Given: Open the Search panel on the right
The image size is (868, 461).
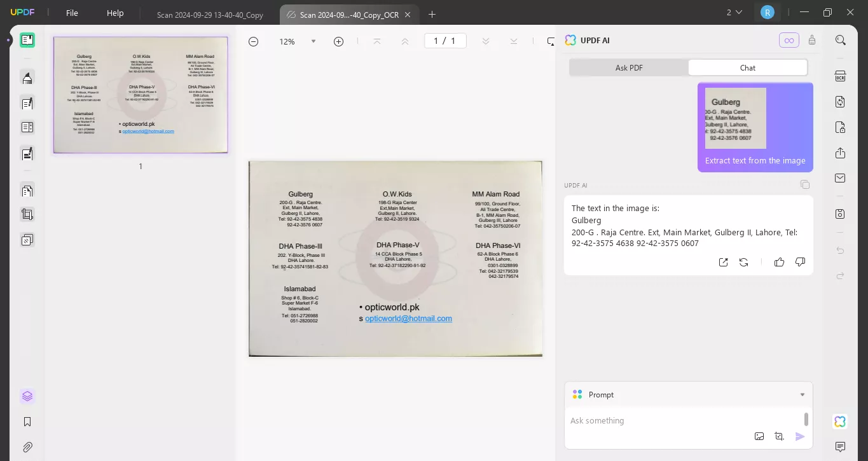Looking at the screenshot, I should click(841, 40).
